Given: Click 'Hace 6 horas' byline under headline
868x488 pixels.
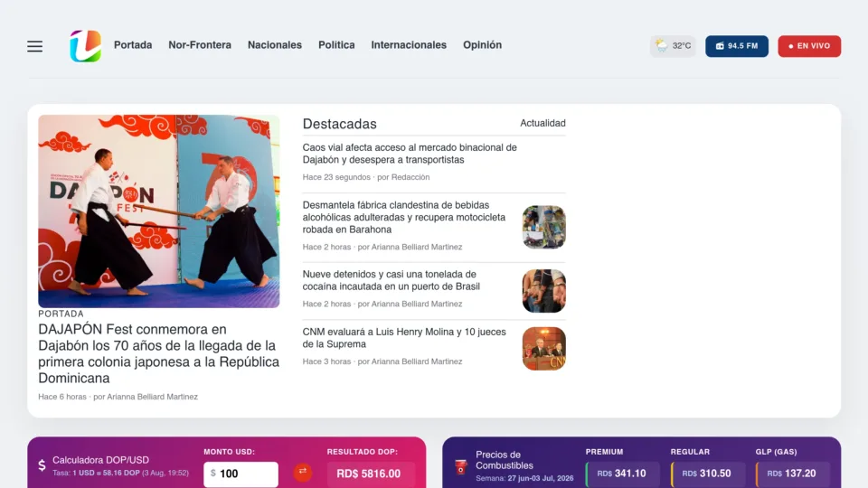Looking at the screenshot, I should pos(118,397).
